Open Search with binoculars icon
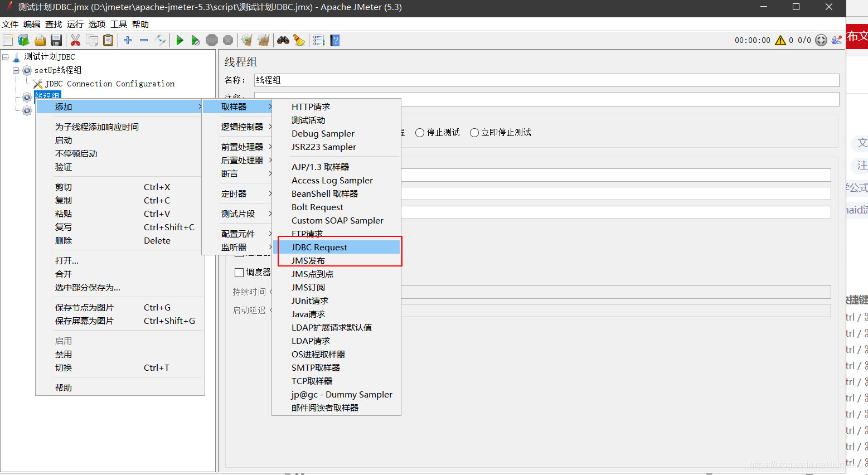This screenshot has height=475, width=868. 283,40
